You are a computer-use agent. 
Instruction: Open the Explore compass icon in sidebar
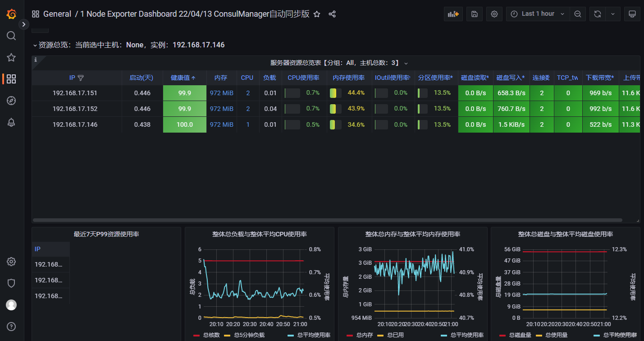[11, 101]
